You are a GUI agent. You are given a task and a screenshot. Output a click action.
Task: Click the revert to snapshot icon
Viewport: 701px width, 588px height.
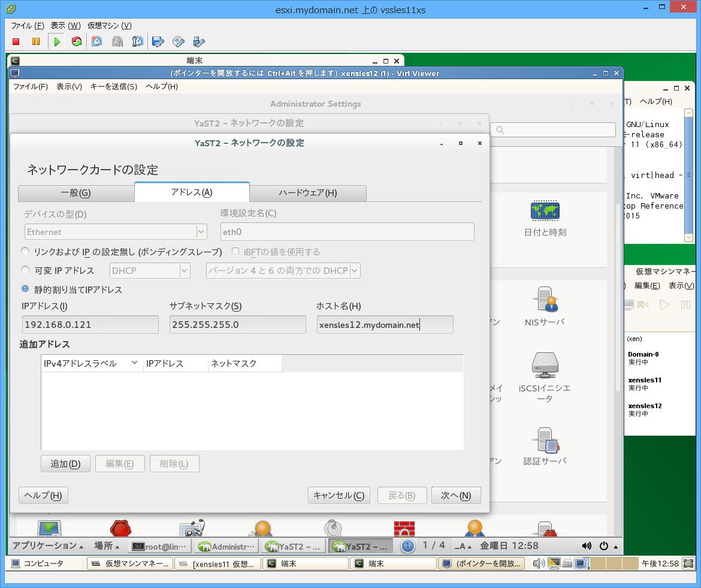(x=117, y=41)
